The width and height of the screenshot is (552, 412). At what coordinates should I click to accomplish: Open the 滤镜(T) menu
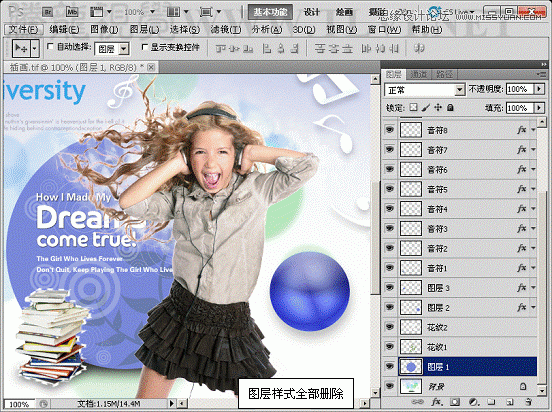(x=226, y=30)
